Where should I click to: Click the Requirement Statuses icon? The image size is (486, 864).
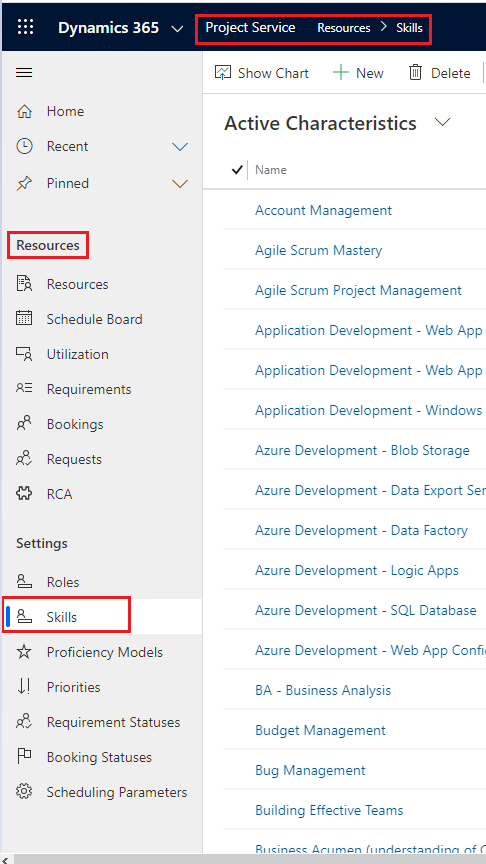coord(24,722)
